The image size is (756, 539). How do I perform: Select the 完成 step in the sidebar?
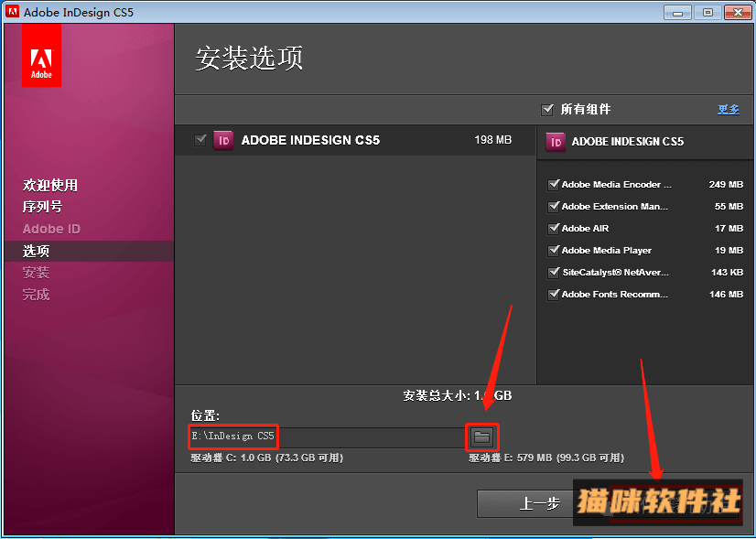click(x=37, y=295)
